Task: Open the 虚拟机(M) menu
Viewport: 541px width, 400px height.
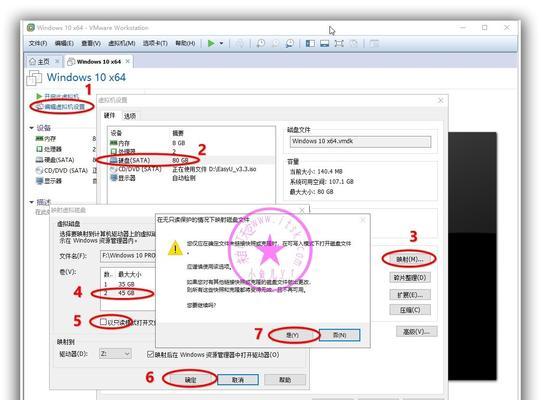Action: click(121, 43)
